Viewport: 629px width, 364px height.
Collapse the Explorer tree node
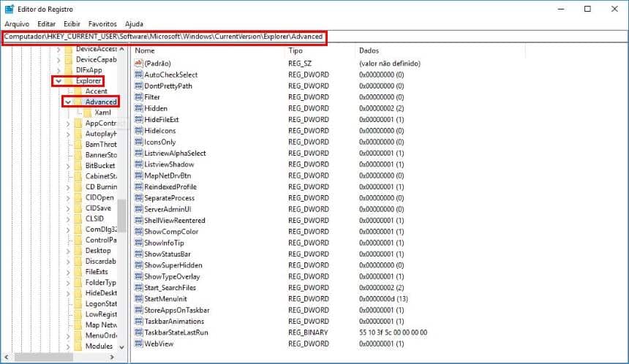[x=59, y=81]
